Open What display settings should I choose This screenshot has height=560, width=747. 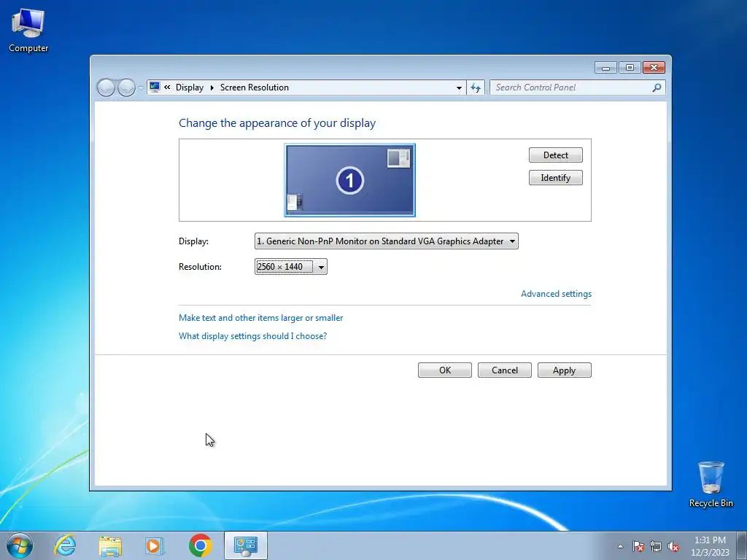[x=252, y=335]
